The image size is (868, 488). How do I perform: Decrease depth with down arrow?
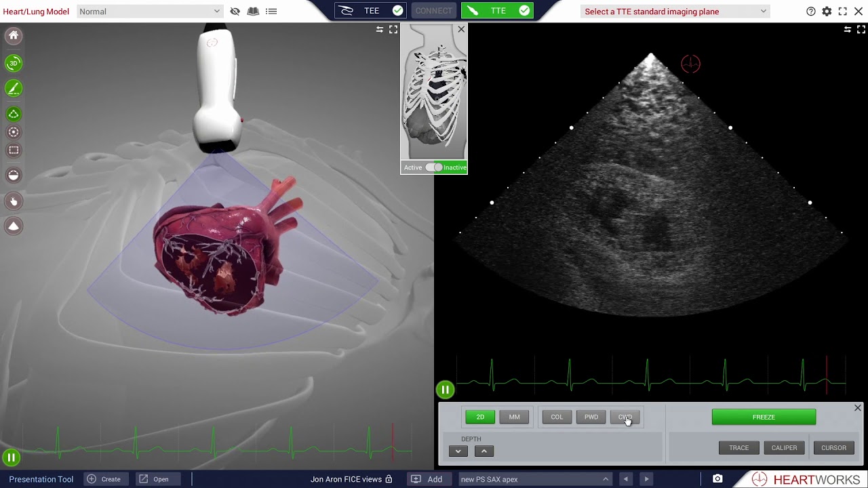click(458, 451)
